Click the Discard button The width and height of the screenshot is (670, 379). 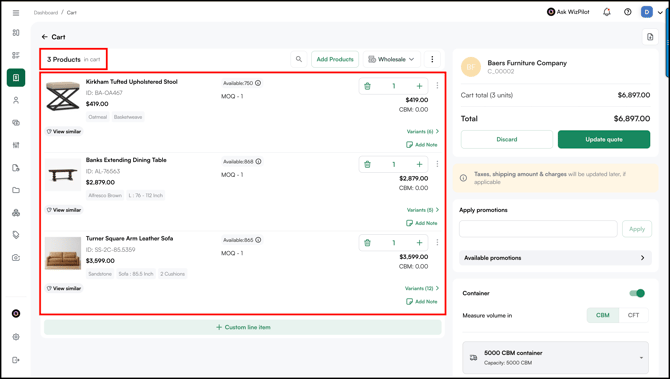507,139
